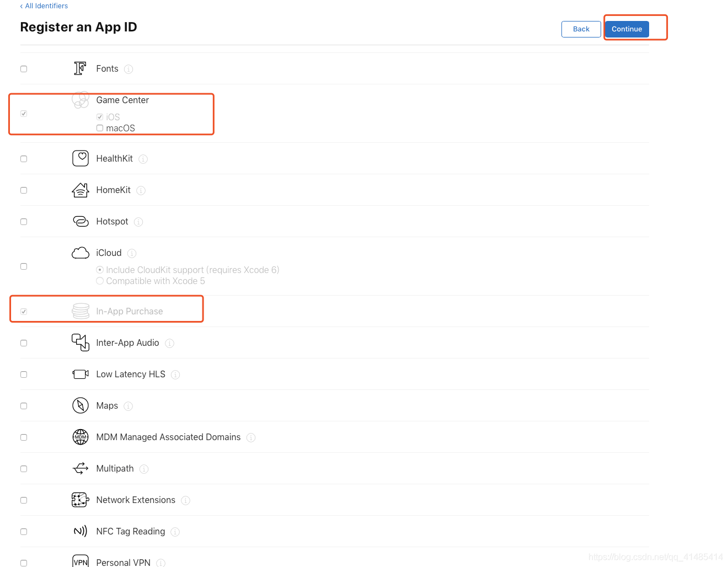This screenshot has height=567, width=728.
Task: Tick the iCloud capability checkbox
Action: (x=24, y=266)
